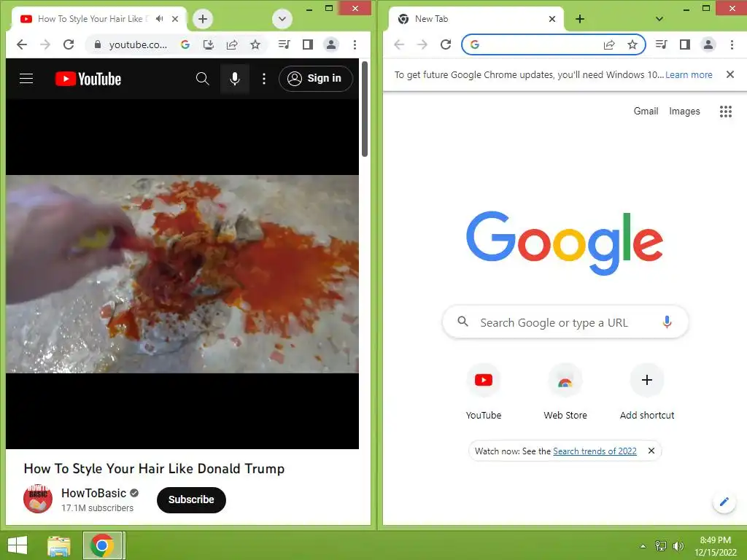Close the New Tab tab
The width and height of the screenshot is (747, 560).
coord(552,18)
